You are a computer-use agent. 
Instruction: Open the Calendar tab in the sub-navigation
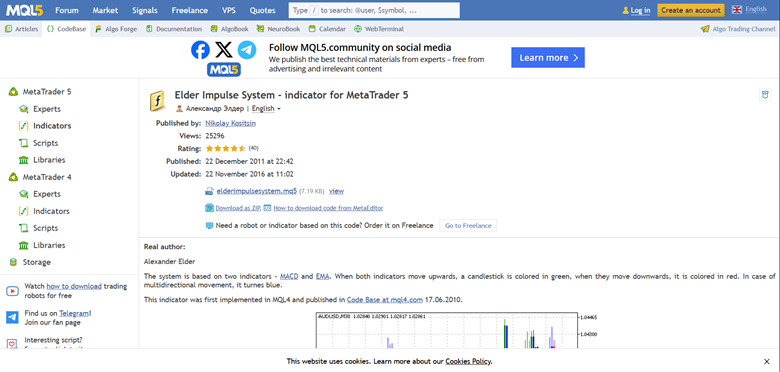pyautogui.click(x=327, y=29)
